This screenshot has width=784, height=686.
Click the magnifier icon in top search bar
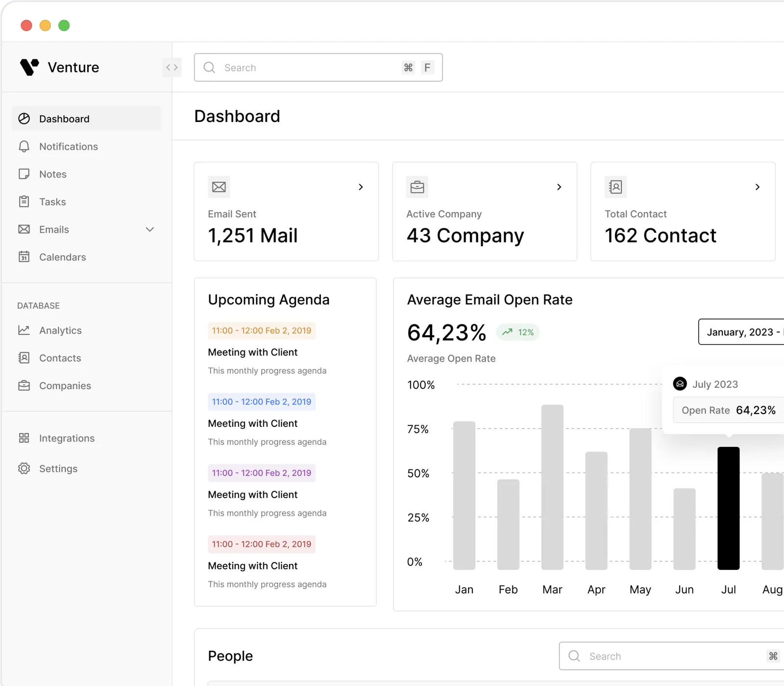[x=209, y=68]
